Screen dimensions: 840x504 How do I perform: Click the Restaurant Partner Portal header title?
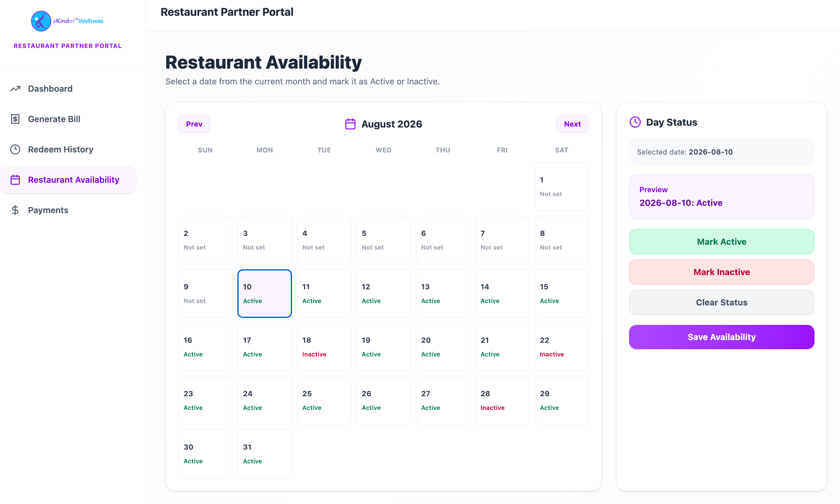[x=227, y=12]
